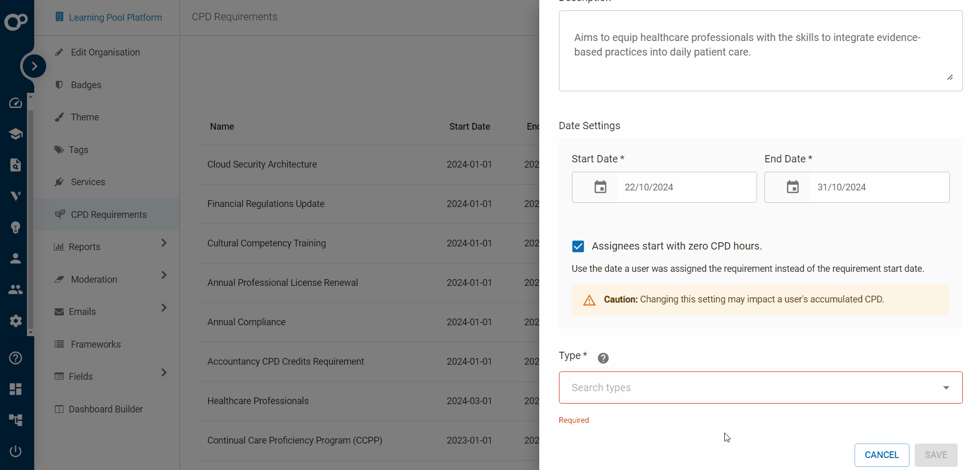This screenshot has width=980, height=470.
Task: Click the Type help question mark icon
Action: [x=603, y=358]
